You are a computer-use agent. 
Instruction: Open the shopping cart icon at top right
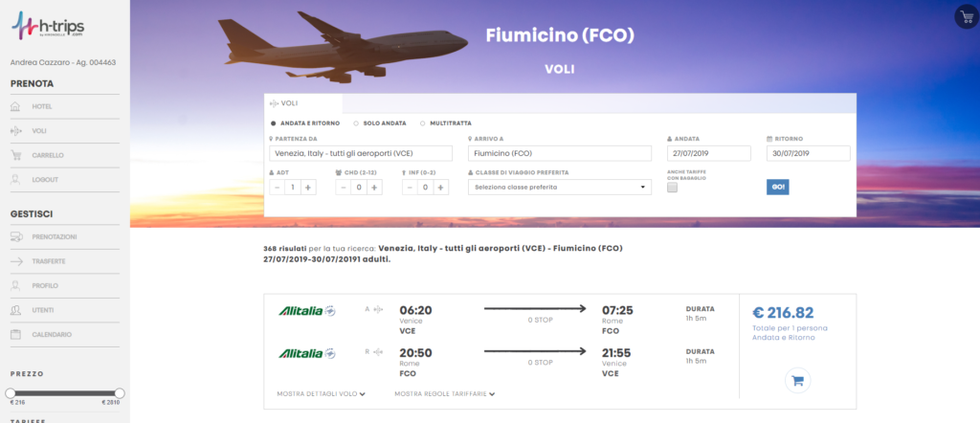pos(967,16)
